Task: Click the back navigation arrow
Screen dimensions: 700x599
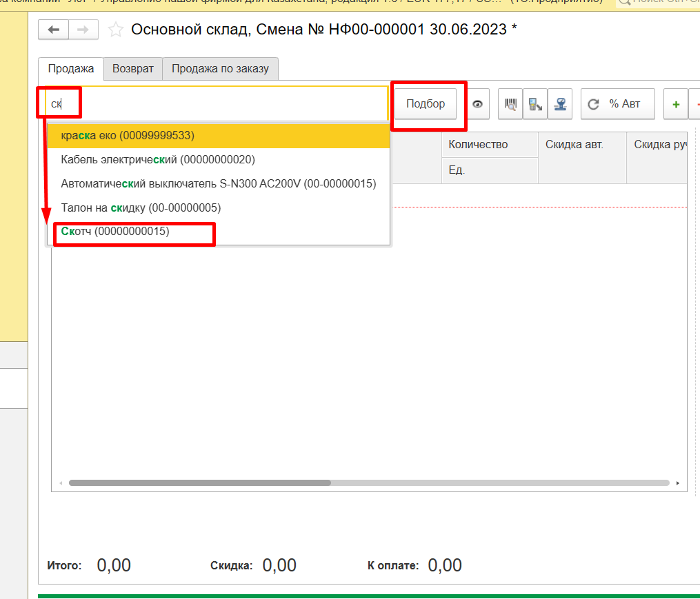Action: [53, 30]
